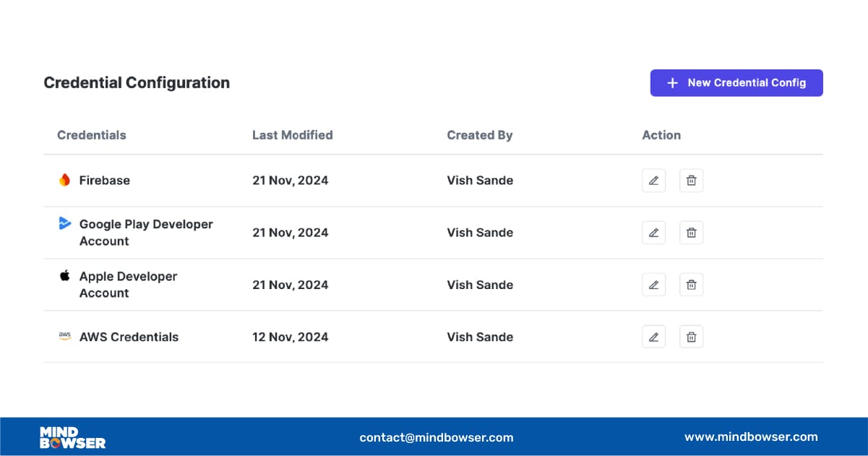This screenshot has width=868, height=456.
Task: Click the Google Play logo icon
Action: 64,224
